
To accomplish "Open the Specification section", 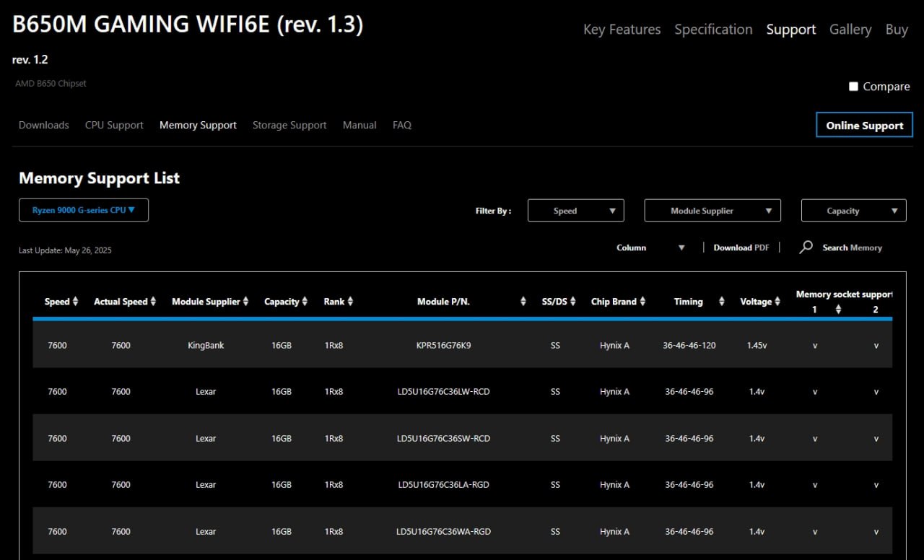I will click(x=713, y=30).
